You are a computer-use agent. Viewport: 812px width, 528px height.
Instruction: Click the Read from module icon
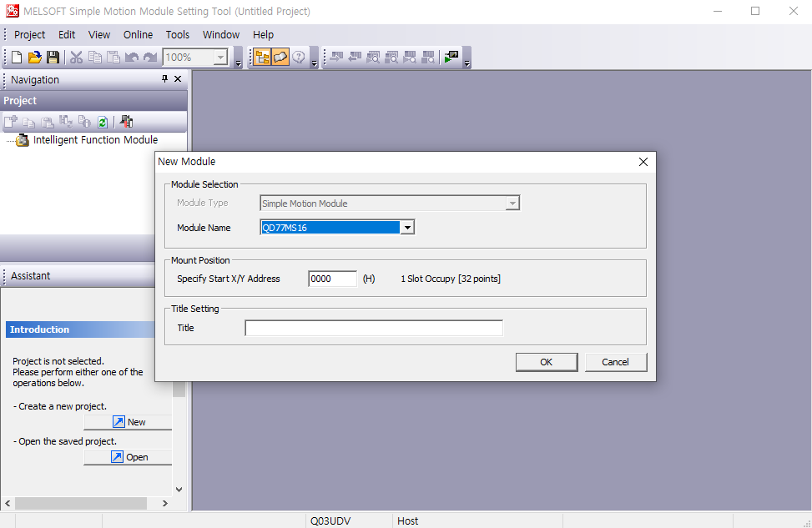point(355,57)
